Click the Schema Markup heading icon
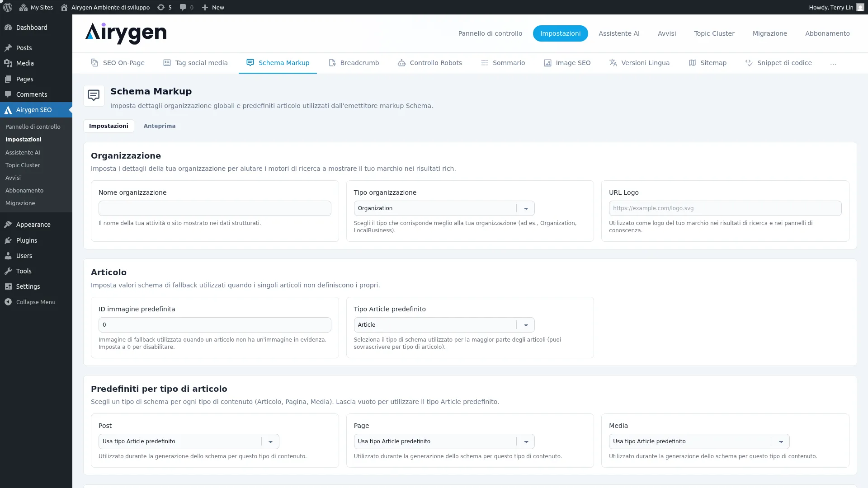This screenshot has width=868, height=488. point(94,96)
